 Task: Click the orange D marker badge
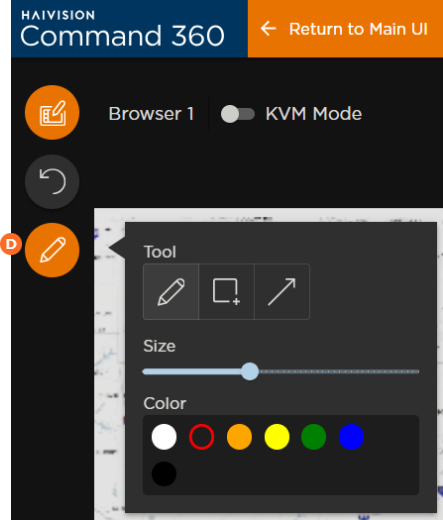pyautogui.click(x=11, y=244)
